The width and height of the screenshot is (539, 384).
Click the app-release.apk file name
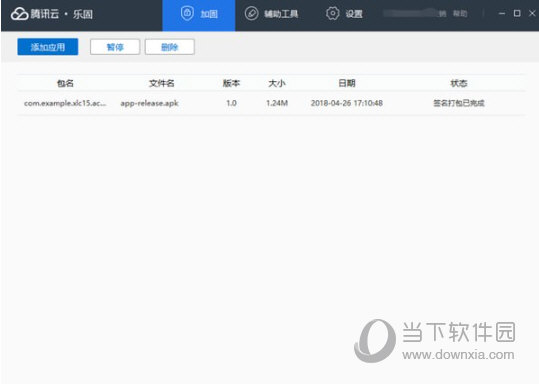coord(149,103)
